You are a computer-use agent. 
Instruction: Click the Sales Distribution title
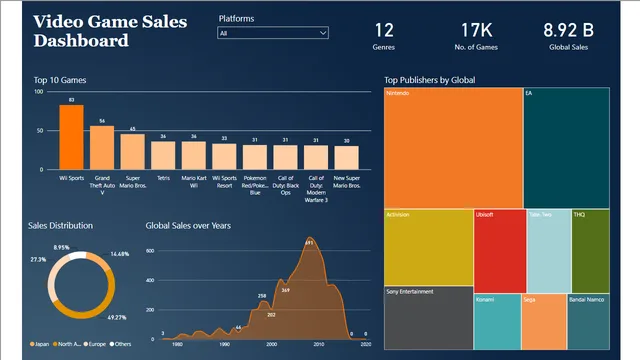(x=60, y=226)
